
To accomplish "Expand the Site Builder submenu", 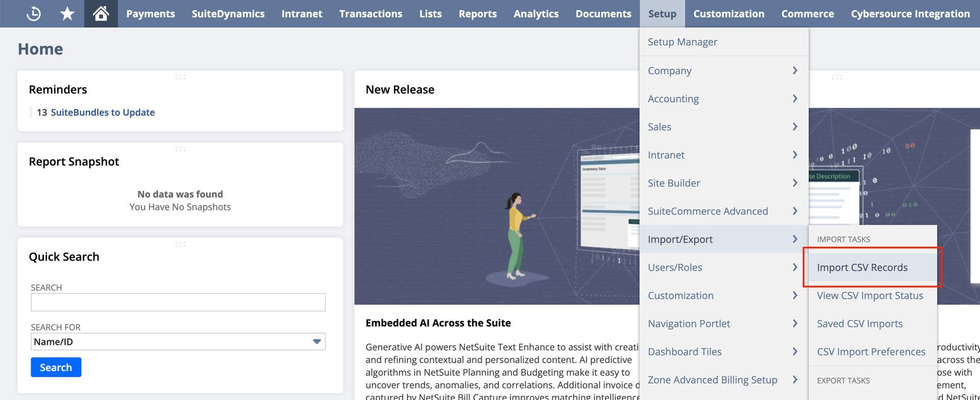I will tap(724, 183).
